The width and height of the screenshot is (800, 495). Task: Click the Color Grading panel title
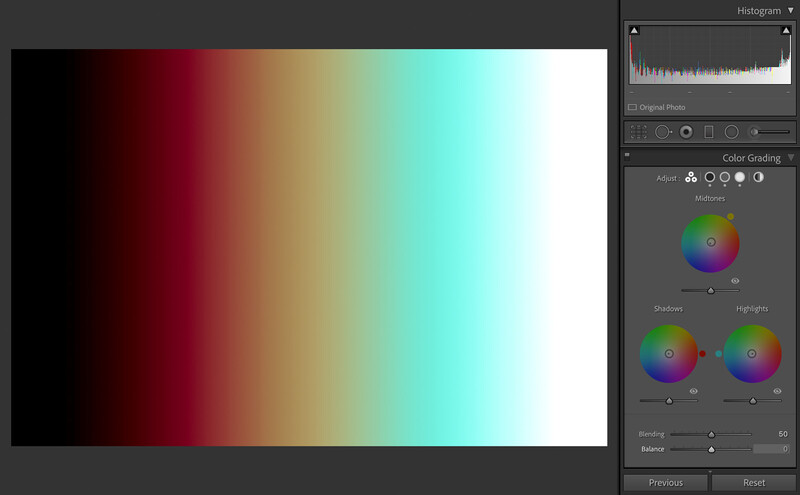click(751, 158)
